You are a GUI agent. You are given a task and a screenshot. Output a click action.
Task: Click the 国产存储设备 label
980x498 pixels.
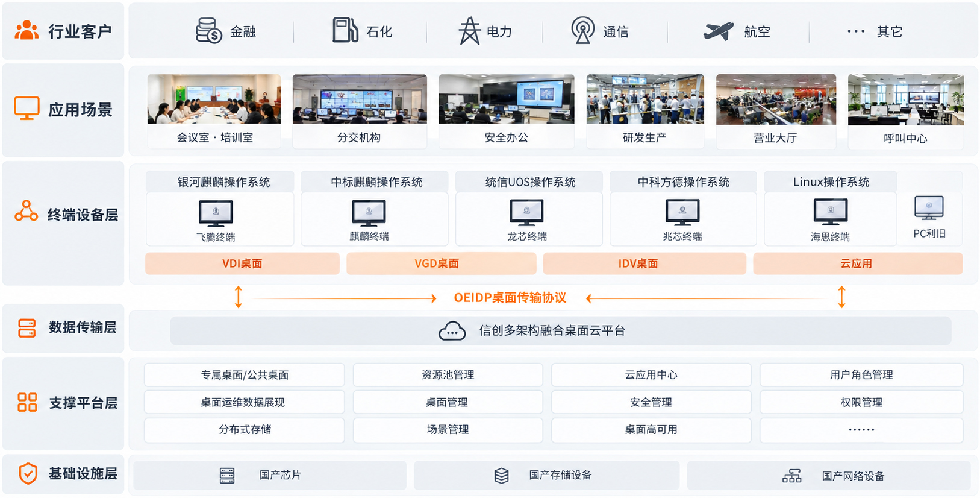tap(560, 475)
